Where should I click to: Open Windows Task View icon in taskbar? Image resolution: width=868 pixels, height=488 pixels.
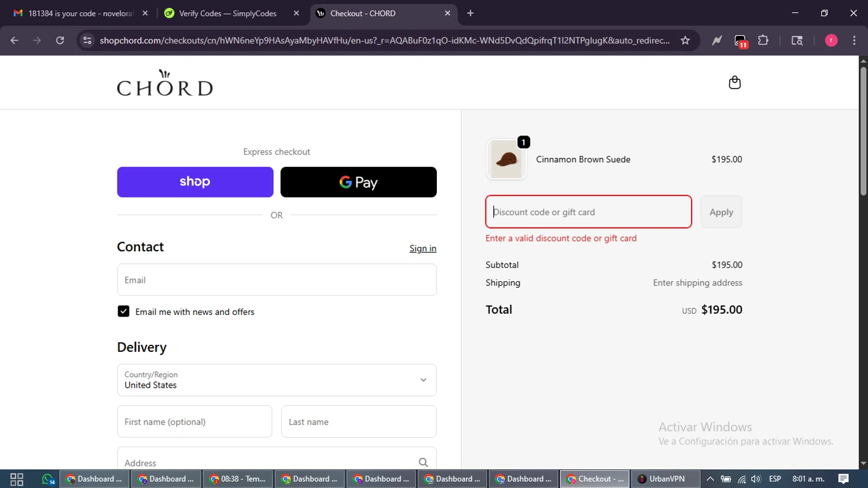pos(17,479)
